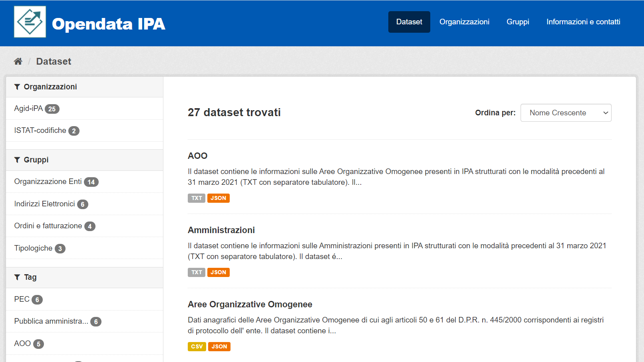This screenshot has height=362, width=644.
Task: Select the Gruppi menu item
Action: 518,22
